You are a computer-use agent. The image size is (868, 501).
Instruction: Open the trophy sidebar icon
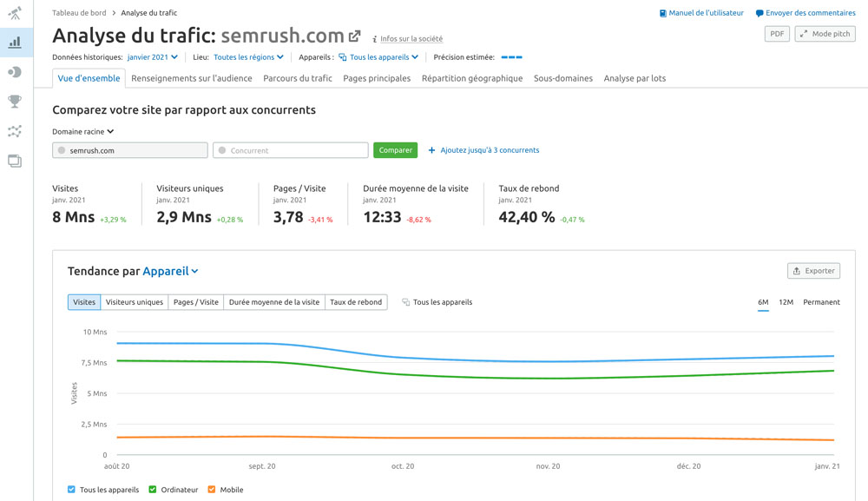[15, 102]
